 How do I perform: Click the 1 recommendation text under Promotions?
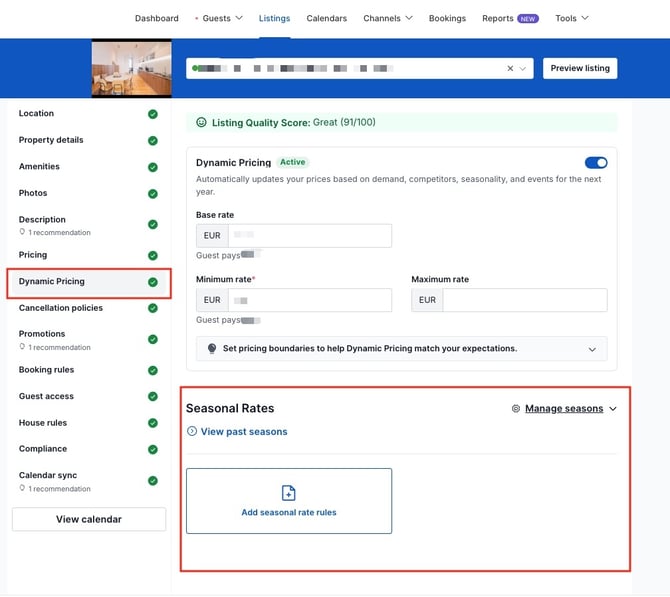click(59, 347)
